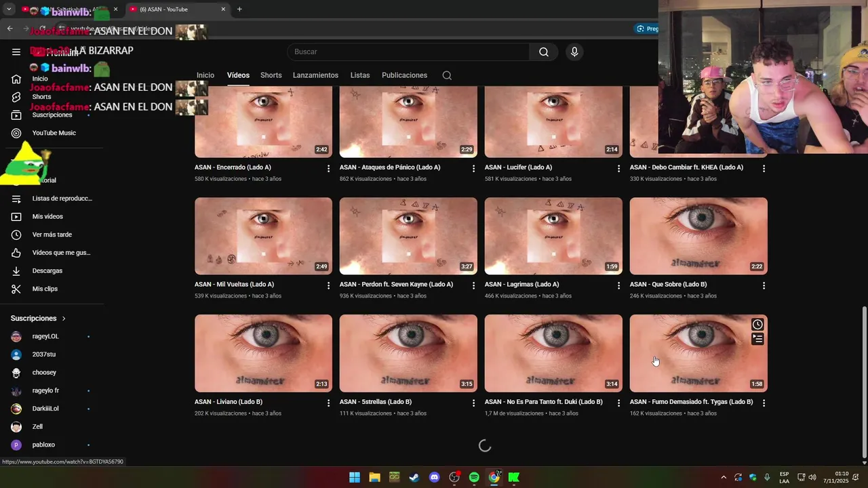Open the Listas tab
Image resolution: width=868 pixels, height=488 pixels.
tap(360, 75)
